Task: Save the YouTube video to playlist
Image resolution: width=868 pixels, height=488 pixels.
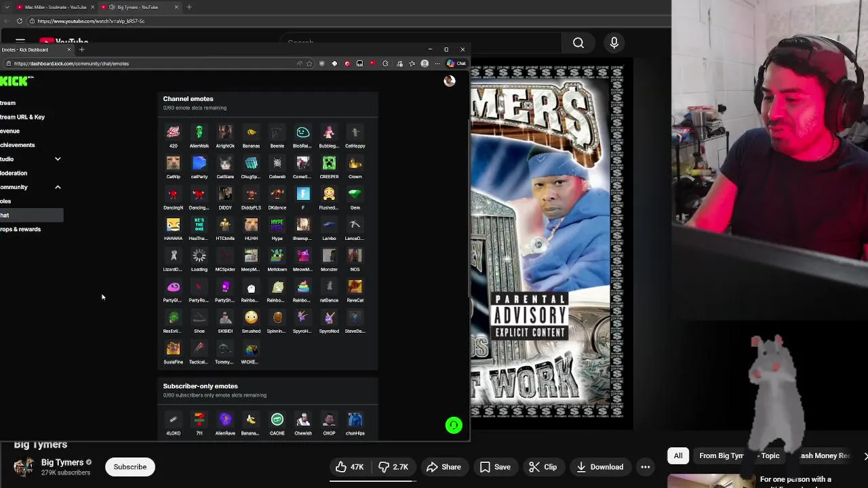Action: [495, 467]
